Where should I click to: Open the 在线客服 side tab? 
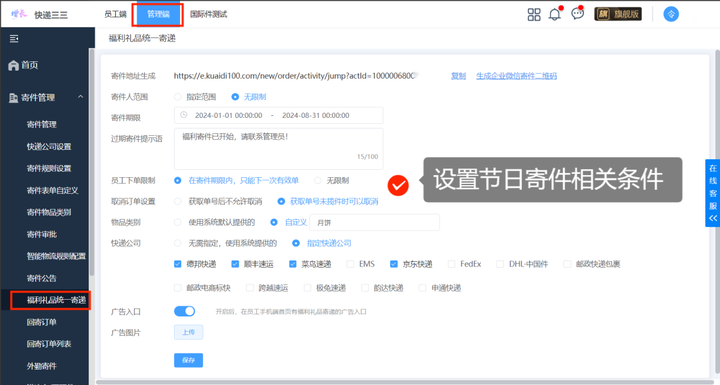[713, 192]
